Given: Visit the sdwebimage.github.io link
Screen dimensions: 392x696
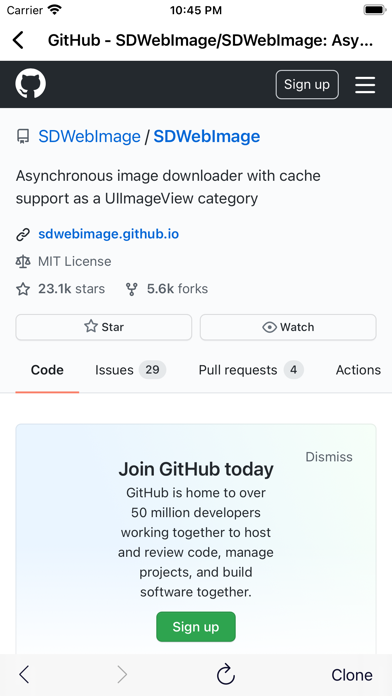Looking at the screenshot, I should point(109,234).
